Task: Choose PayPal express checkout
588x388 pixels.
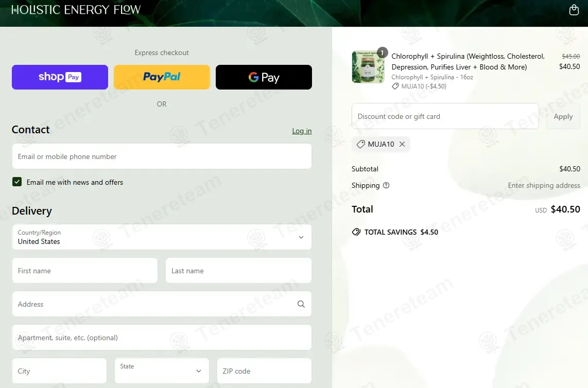Action: pos(162,77)
